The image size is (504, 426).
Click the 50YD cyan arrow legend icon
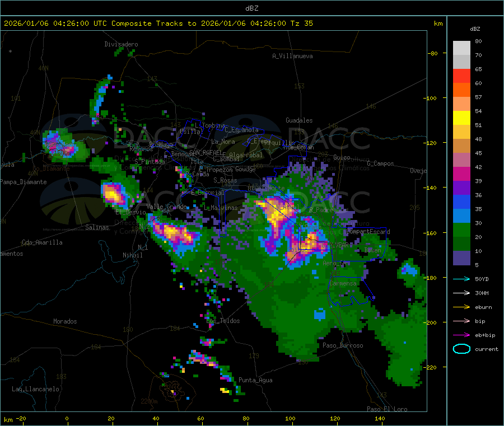[x=461, y=279]
